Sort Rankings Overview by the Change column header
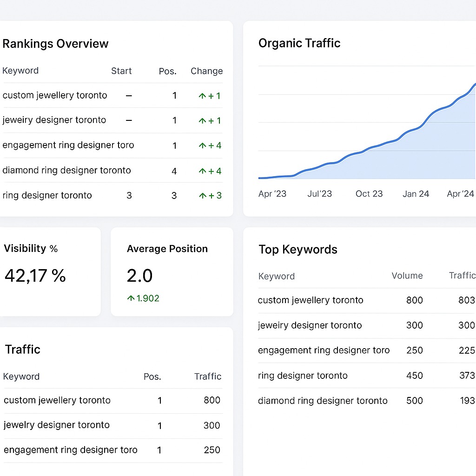 pyautogui.click(x=206, y=71)
